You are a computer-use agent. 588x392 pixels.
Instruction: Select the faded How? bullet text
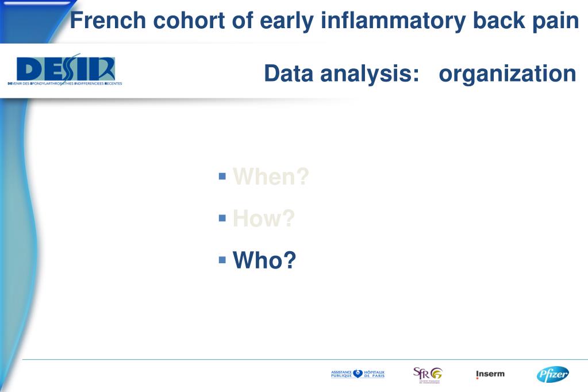point(264,218)
